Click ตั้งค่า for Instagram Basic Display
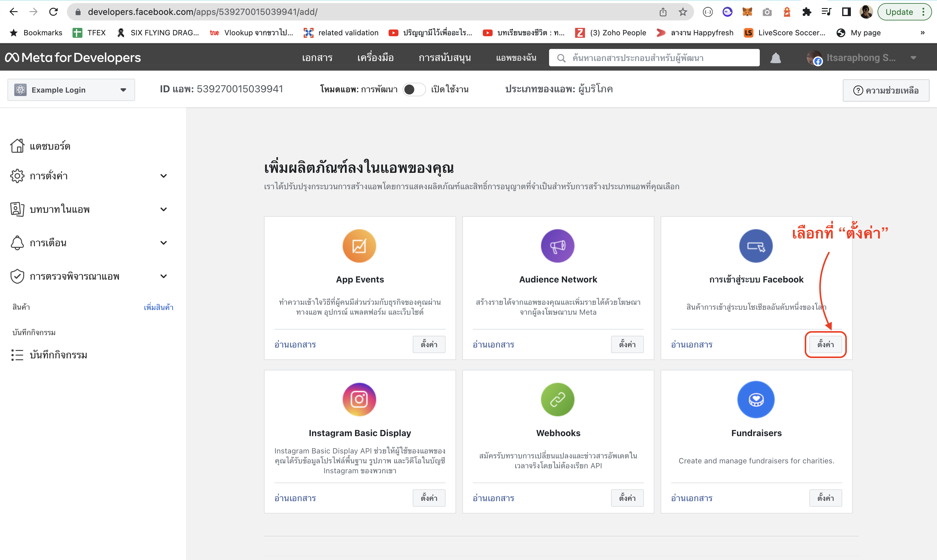This screenshot has height=560, width=937. click(x=429, y=498)
